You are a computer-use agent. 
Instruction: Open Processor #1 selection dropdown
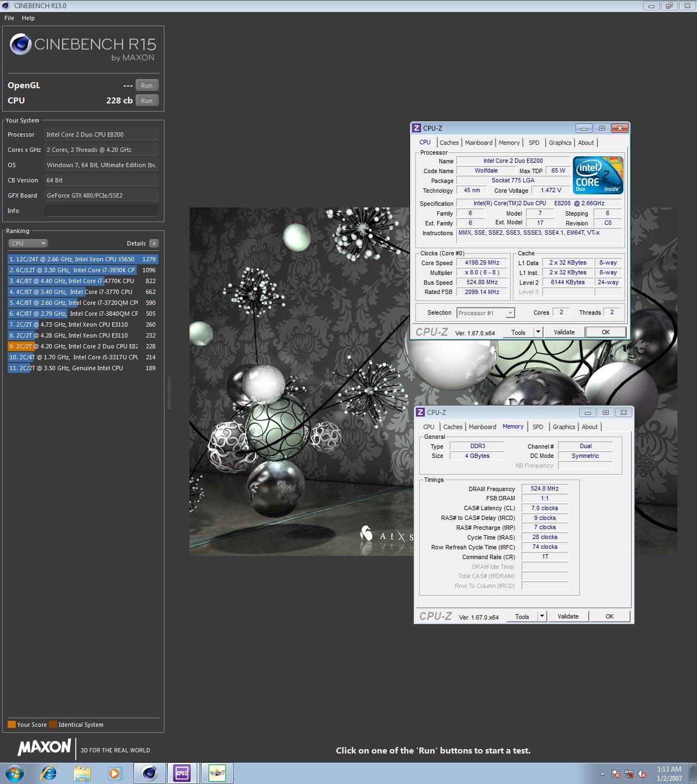tap(486, 313)
